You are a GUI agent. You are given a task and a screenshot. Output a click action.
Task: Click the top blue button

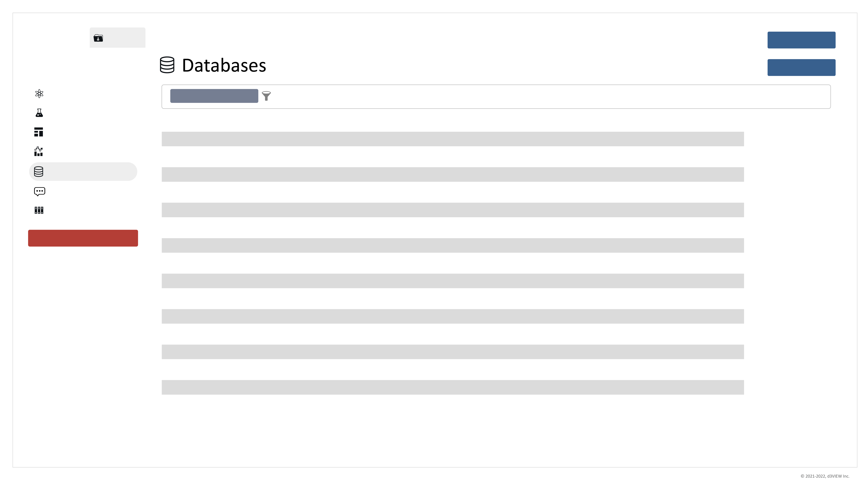(x=801, y=40)
